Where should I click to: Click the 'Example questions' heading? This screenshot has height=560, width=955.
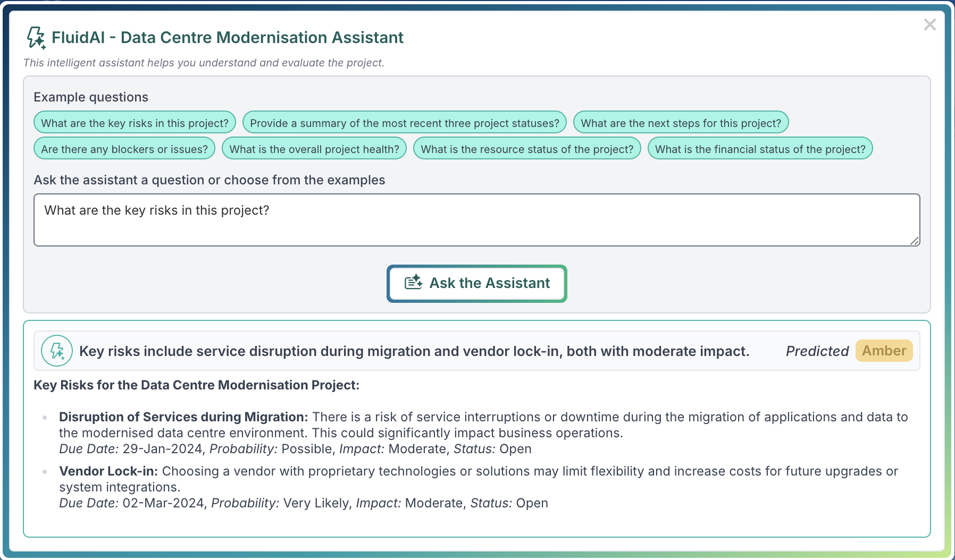(x=91, y=97)
